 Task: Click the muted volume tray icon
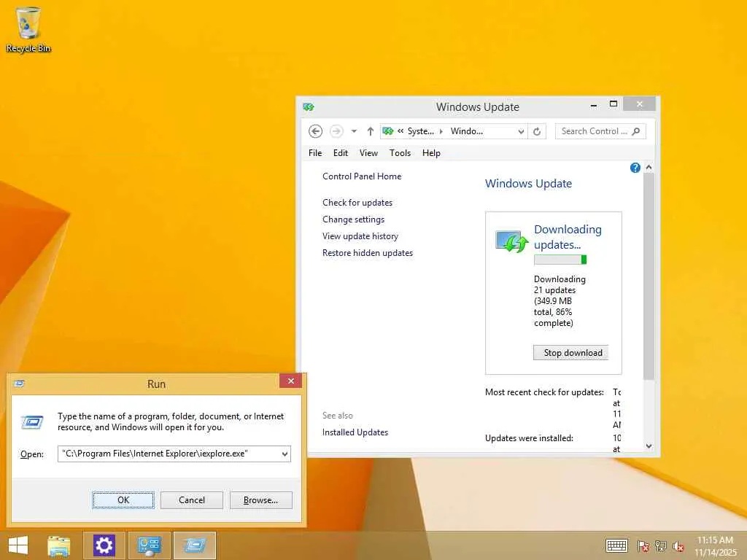tap(678, 546)
